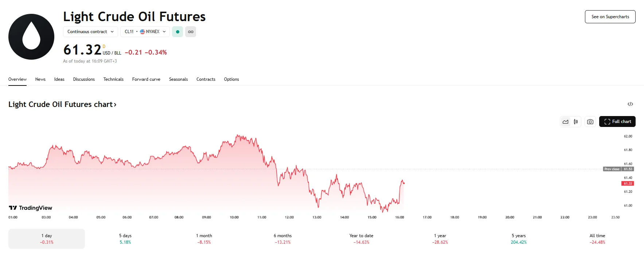Open Light Crude Oil Futures chart heading

(x=62, y=104)
